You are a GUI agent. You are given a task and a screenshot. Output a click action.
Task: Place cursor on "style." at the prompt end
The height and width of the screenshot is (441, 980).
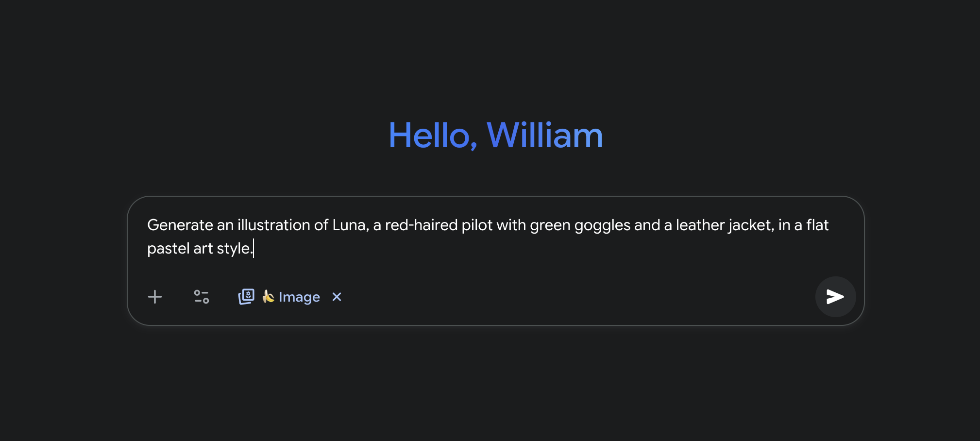[x=235, y=249]
